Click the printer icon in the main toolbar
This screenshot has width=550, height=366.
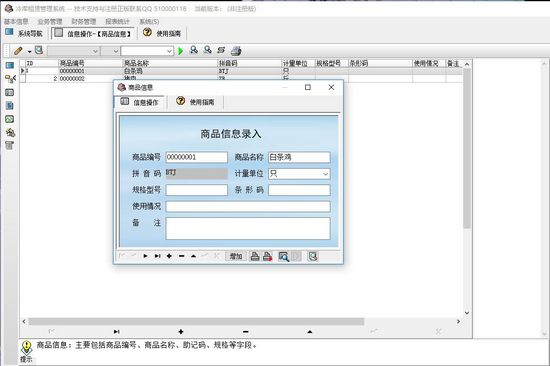(236, 51)
